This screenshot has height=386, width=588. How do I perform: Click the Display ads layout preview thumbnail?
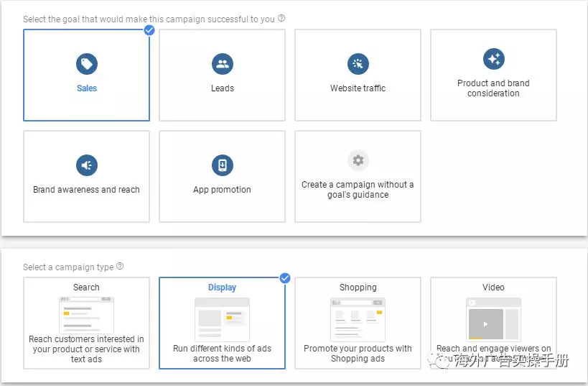point(222,319)
